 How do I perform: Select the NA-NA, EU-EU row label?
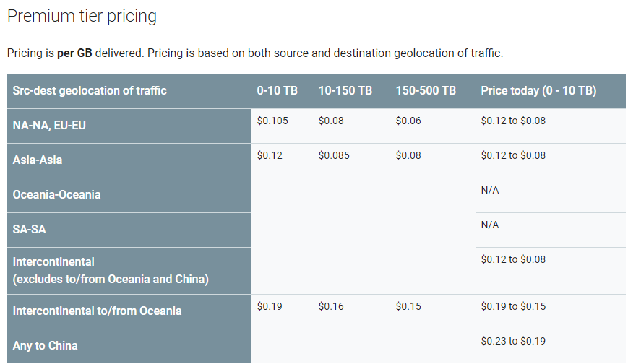(x=49, y=126)
